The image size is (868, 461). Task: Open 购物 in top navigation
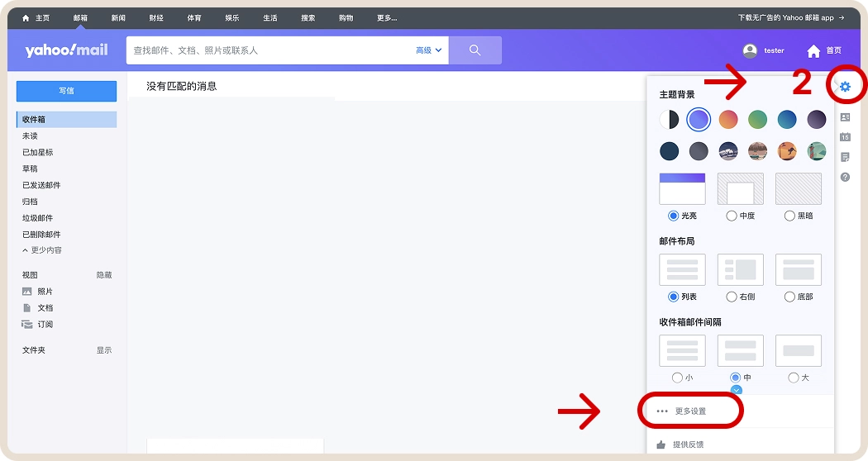(x=346, y=17)
